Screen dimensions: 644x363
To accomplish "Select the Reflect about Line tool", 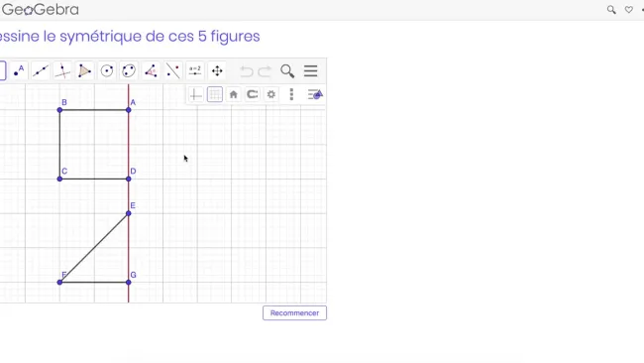I will pyautogui.click(x=173, y=71).
